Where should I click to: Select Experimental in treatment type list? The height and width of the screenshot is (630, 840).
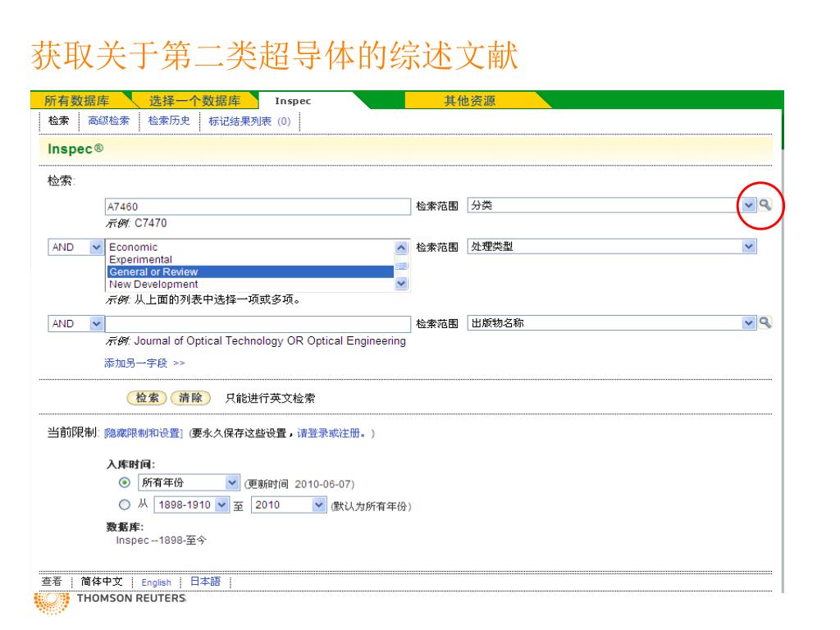pos(250,259)
